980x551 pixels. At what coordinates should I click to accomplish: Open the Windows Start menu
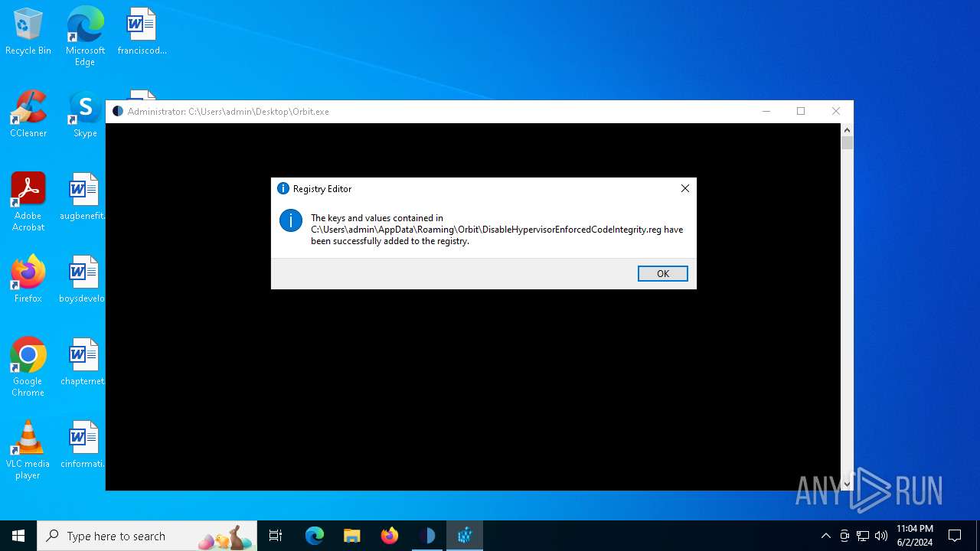(18, 536)
